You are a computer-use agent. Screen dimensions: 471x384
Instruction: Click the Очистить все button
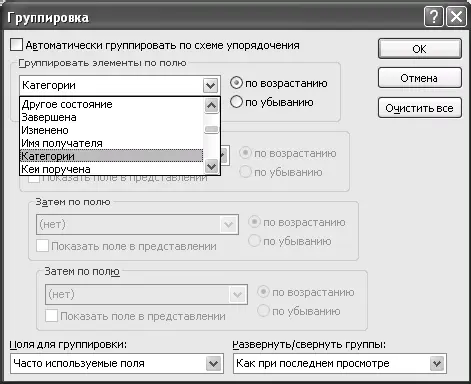click(420, 108)
